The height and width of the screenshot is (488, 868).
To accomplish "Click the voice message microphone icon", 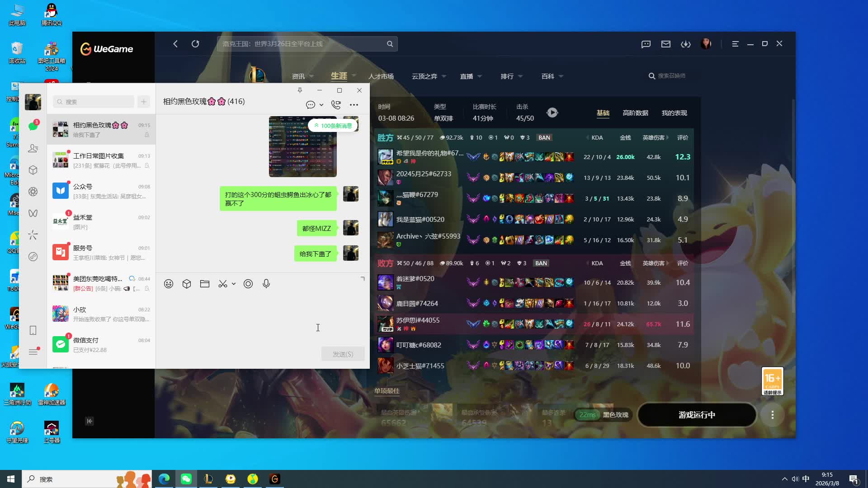I will click(266, 284).
